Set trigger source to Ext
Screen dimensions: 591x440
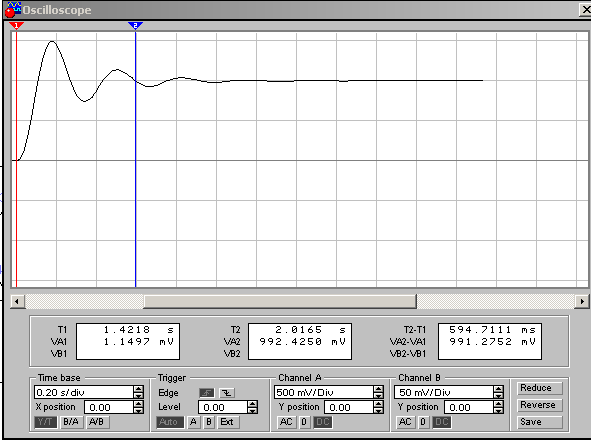227,422
